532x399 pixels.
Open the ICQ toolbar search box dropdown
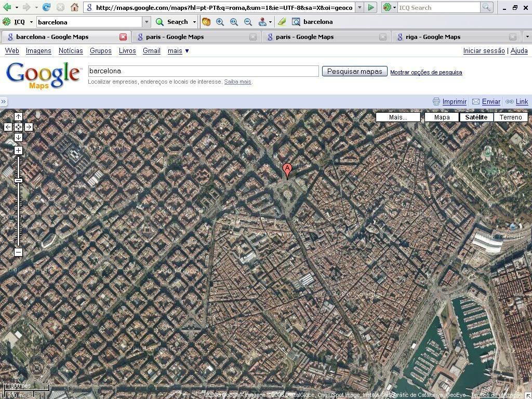[x=147, y=22]
